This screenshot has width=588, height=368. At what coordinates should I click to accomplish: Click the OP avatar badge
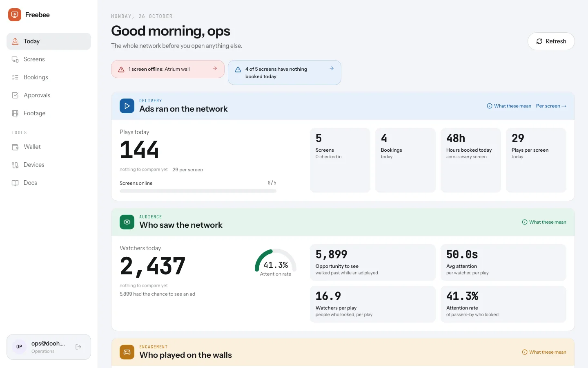click(x=19, y=347)
